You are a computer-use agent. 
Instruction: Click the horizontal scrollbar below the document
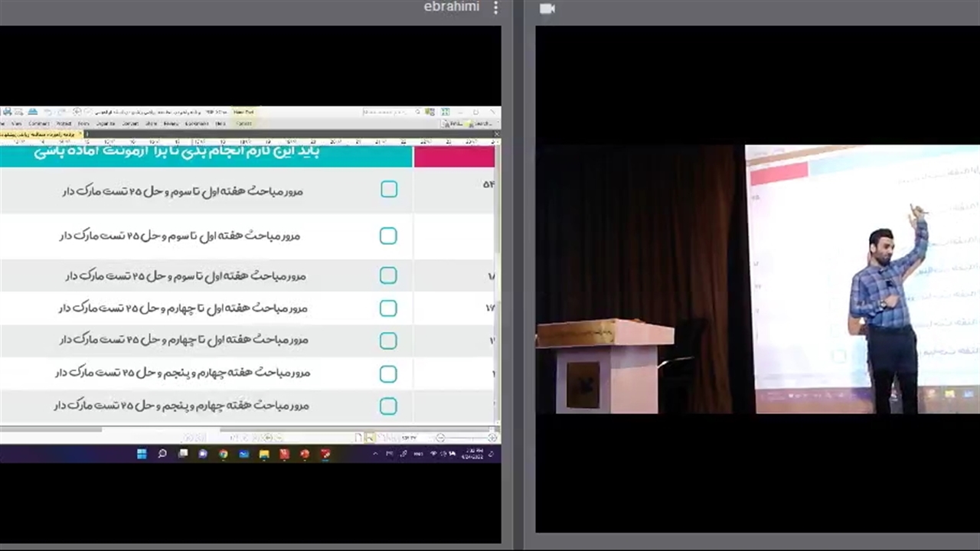point(230,429)
